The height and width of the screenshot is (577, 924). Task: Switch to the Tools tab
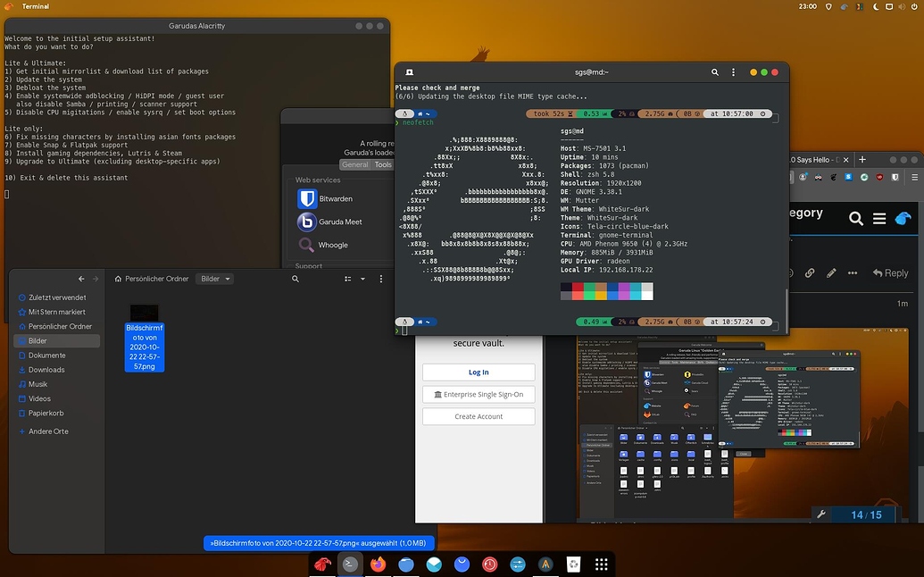point(383,164)
